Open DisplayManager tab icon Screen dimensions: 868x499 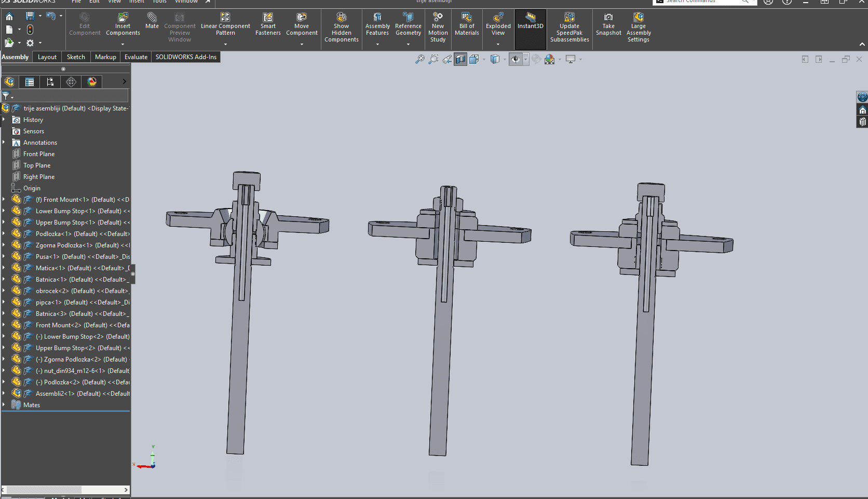[x=92, y=81]
